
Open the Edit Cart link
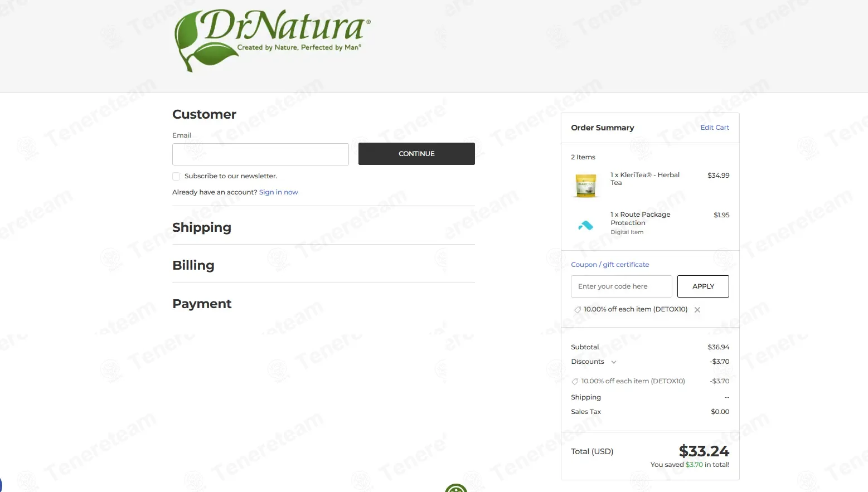[x=715, y=128]
